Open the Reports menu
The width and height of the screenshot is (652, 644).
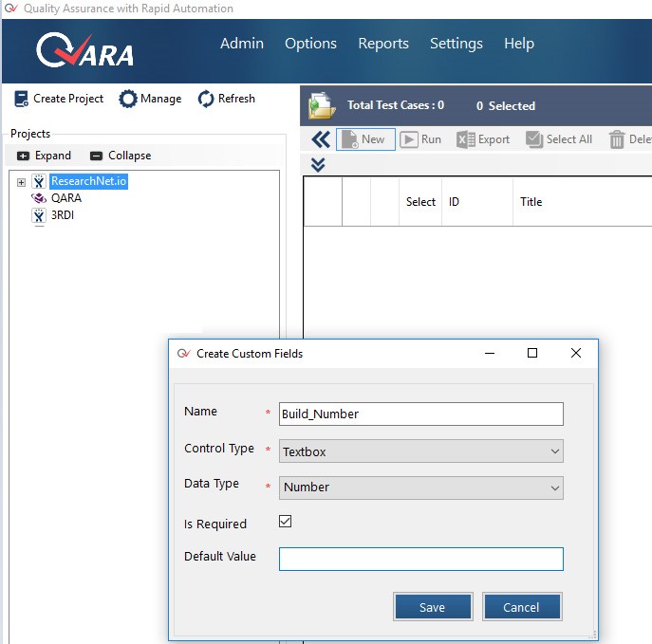[383, 44]
